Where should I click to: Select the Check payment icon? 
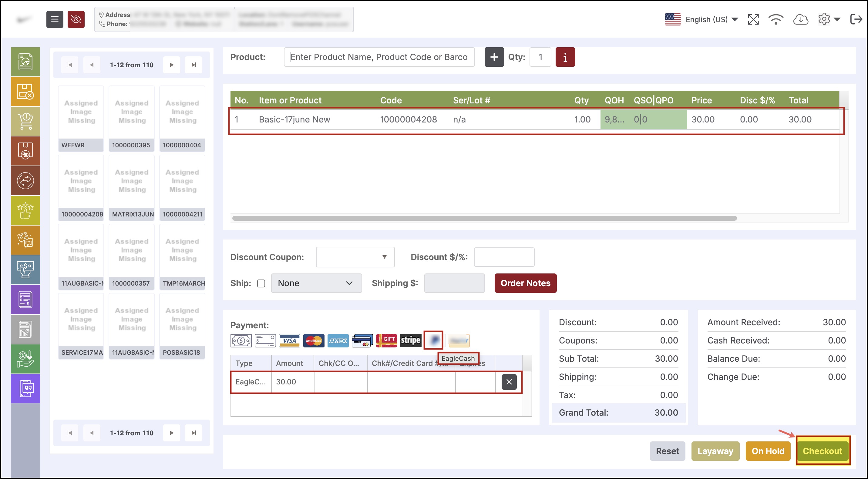(x=265, y=340)
